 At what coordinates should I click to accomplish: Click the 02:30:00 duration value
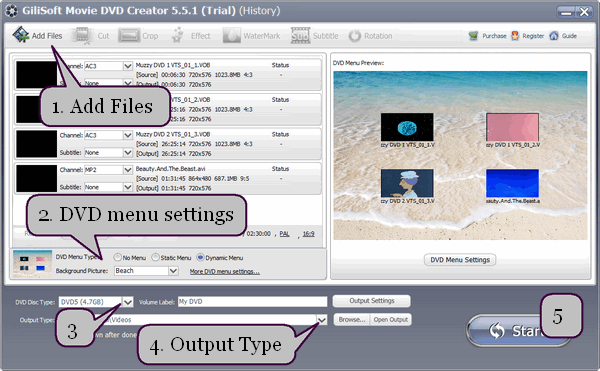[x=259, y=234]
